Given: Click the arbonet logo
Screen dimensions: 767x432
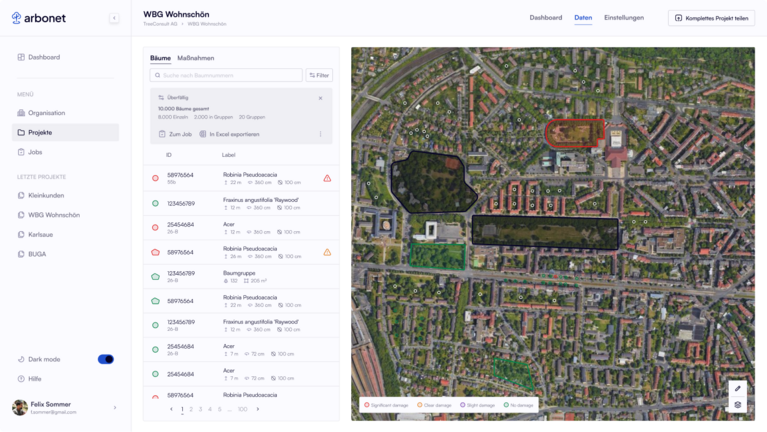Looking at the screenshot, I should point(38,18).
